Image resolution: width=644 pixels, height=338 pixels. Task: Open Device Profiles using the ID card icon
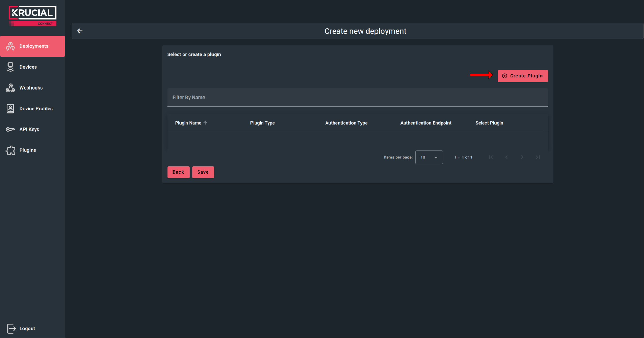pos(10,108)
